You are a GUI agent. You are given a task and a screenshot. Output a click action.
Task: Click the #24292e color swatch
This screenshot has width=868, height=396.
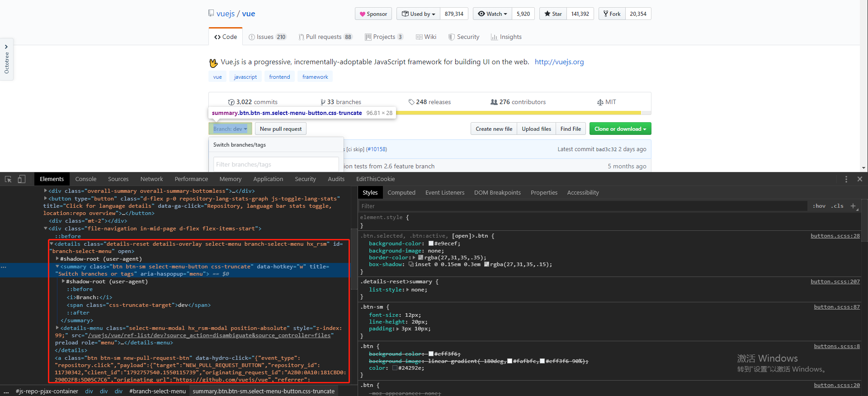pos(395,368)
